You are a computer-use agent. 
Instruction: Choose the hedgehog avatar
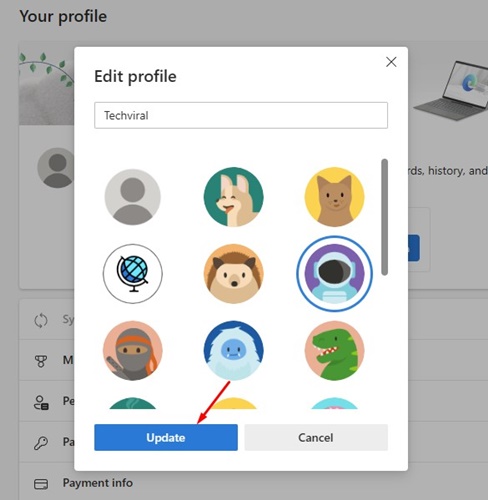click(234, 274)
